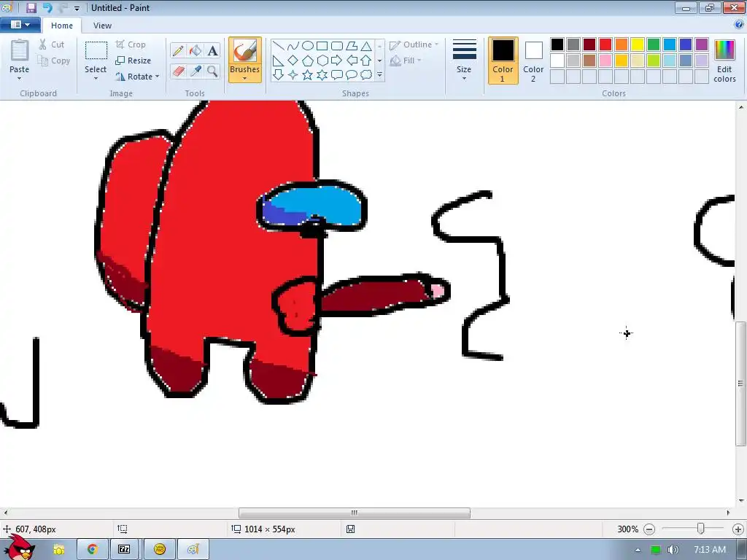Viewport: 747px width, 560px height.
Task: Click the horizontal scrollbar thumb
Action: pos(355,513)
